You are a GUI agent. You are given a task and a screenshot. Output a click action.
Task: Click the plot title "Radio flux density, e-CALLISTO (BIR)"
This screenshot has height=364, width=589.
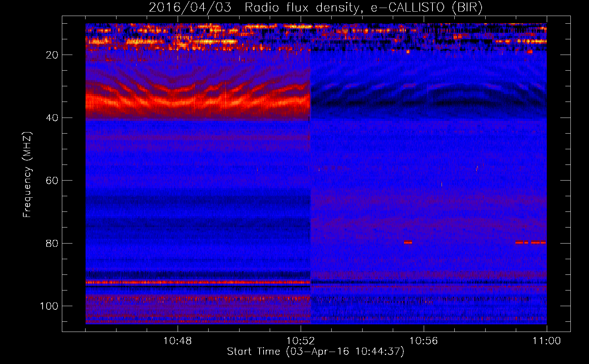pos(364,7)
